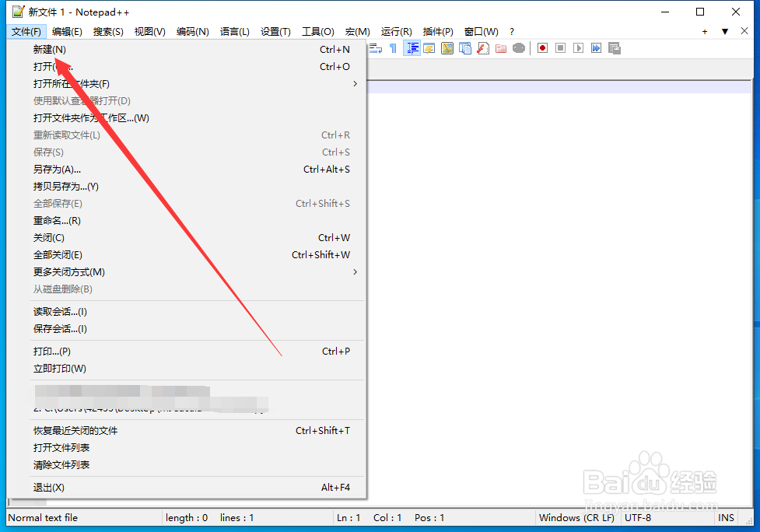This screenshot has width=760, height=532.
Task: Choose 打开文件夹作为工作区...(W) menu entry
Action: point(187,117)
